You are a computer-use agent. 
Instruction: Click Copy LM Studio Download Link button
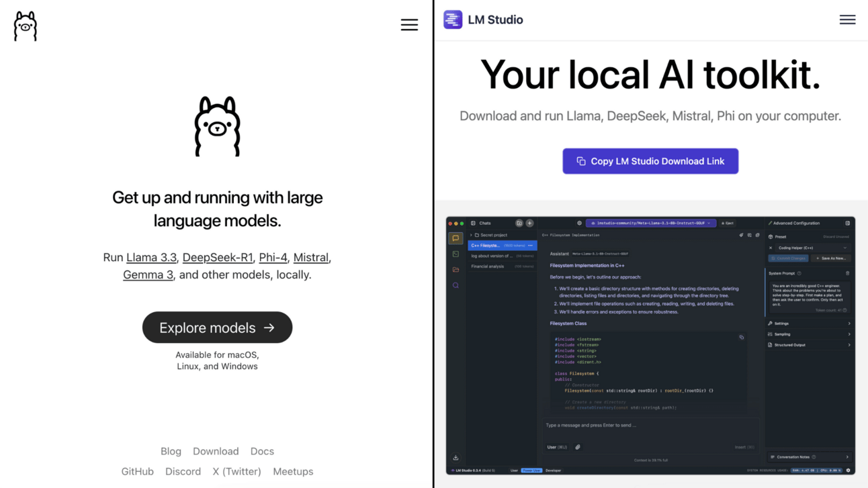[x=650, y=161]
